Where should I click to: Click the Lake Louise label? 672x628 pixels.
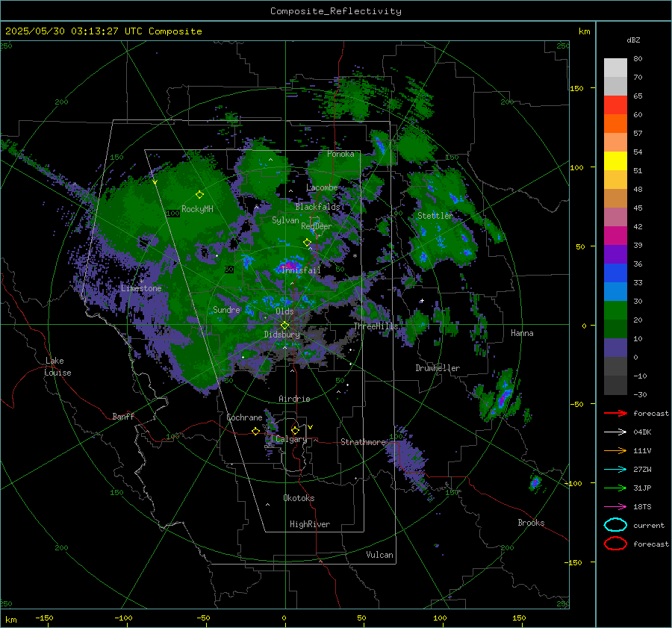coord(57,367)
